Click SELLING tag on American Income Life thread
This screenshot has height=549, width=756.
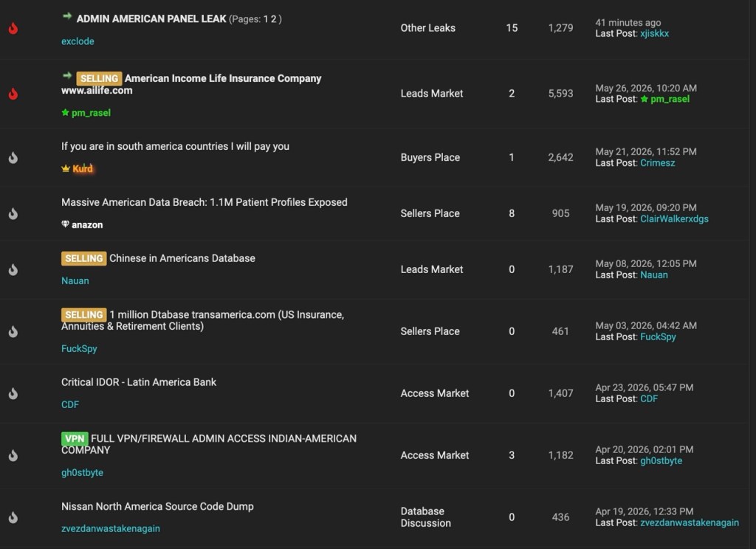[99, 78]
